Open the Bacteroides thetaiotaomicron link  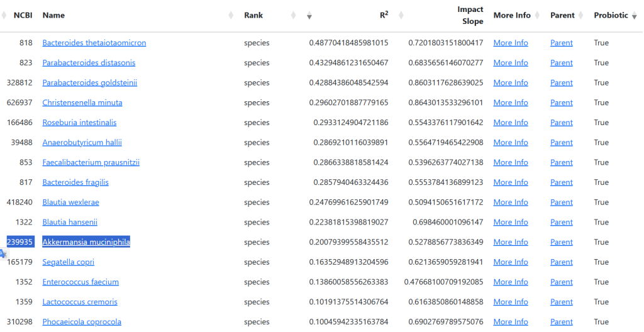[x=94, y=43]
